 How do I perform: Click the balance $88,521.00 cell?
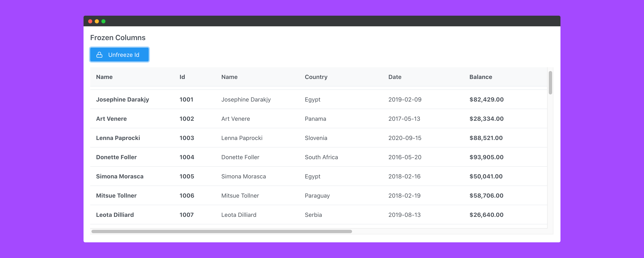point(486,138)
